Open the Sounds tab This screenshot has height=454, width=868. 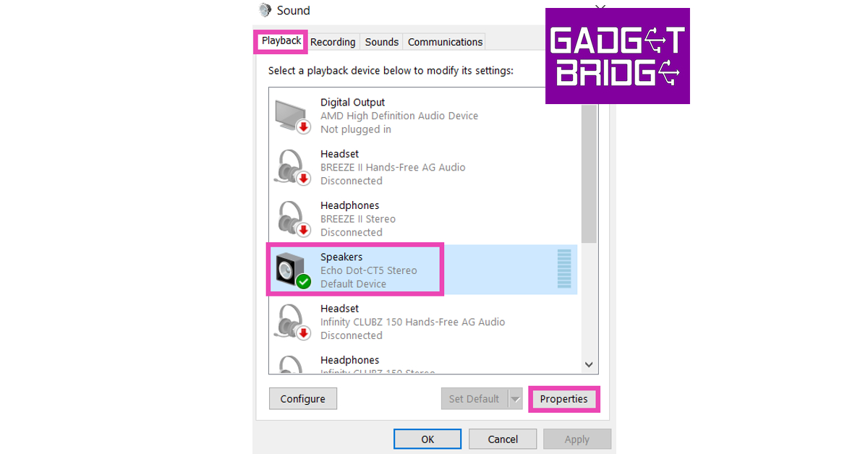[381, 42]
